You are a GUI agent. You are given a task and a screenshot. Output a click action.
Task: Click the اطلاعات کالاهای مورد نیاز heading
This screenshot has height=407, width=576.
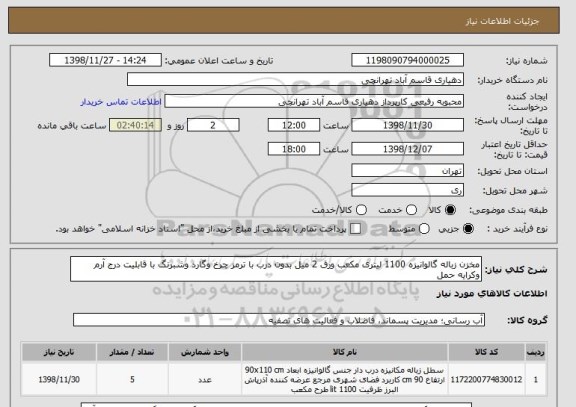coord(492,293)
